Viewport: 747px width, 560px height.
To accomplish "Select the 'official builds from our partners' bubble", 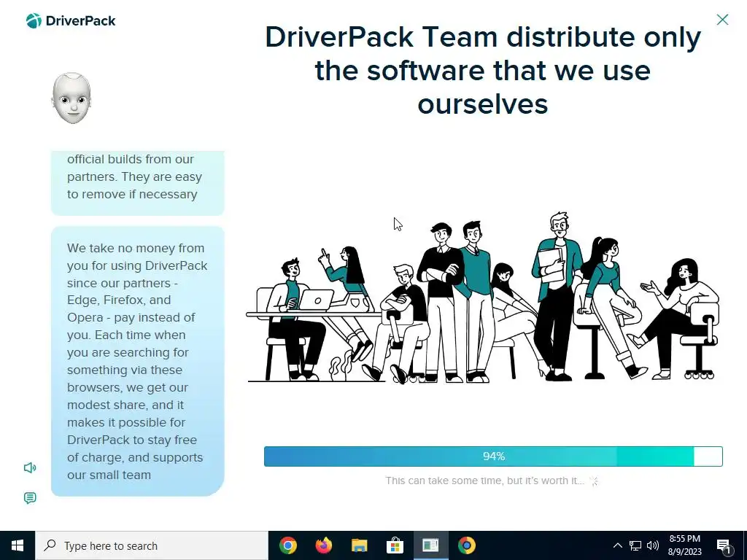I will coord(138,183).
